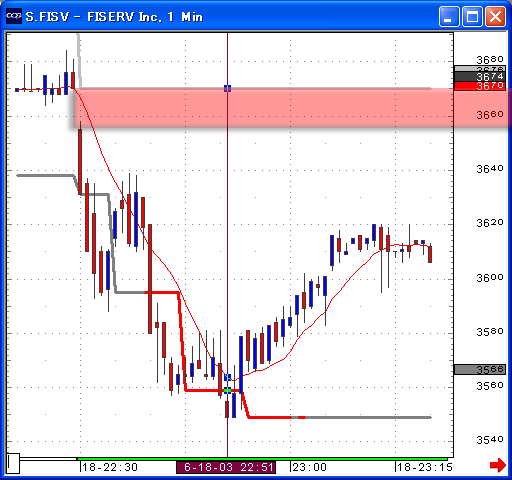
Task: Select the 6-18-03 22:51 cursor time label
Action: click(226, 467)
